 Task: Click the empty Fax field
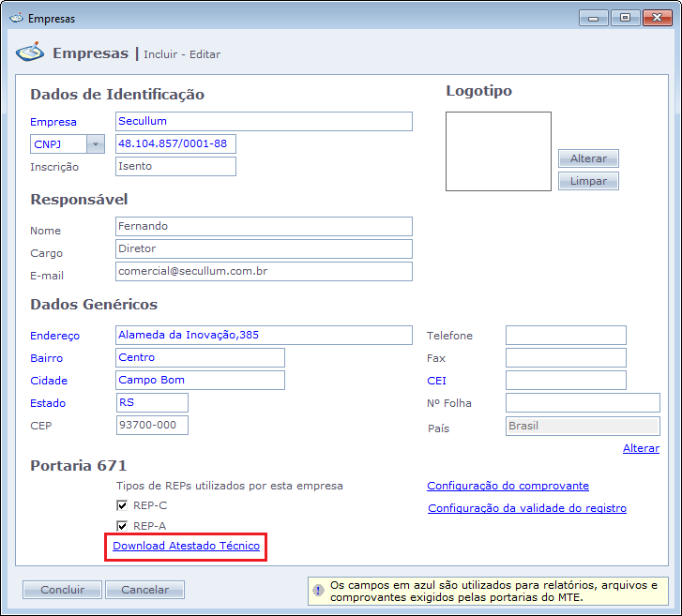pyautogui.click(x=566, y=358)
